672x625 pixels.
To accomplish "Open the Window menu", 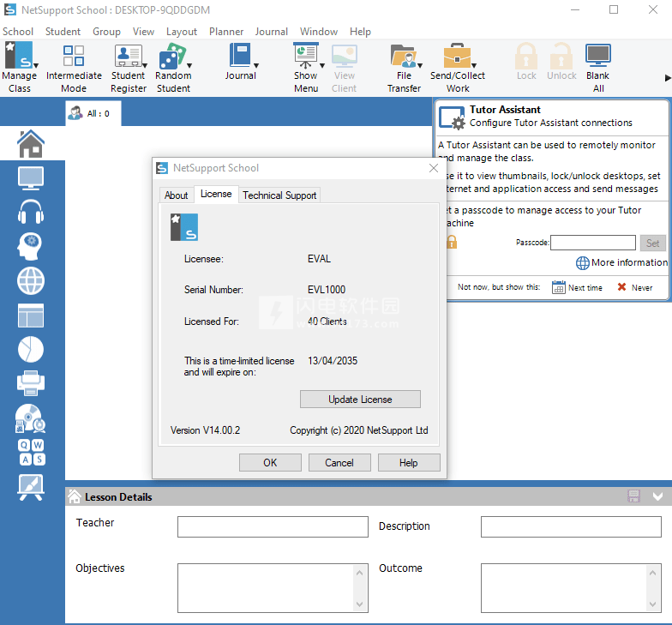I will (x=319, y=32).
